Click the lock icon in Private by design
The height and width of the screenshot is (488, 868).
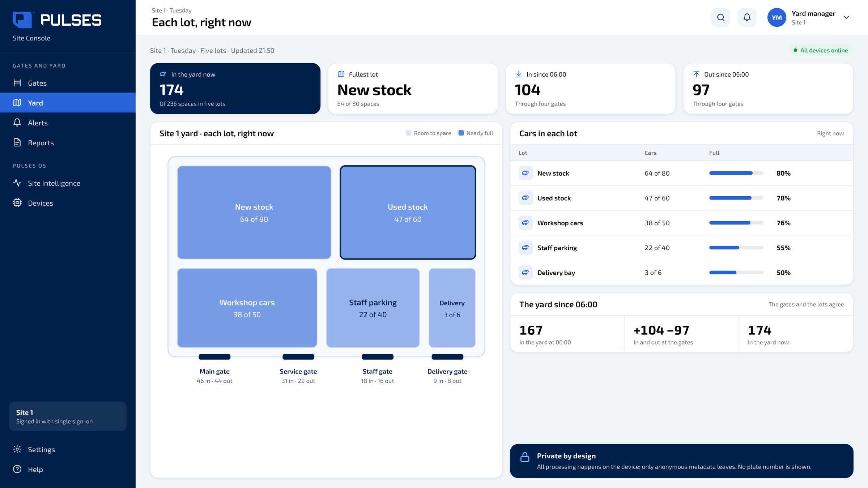click(x=525, y=457)
